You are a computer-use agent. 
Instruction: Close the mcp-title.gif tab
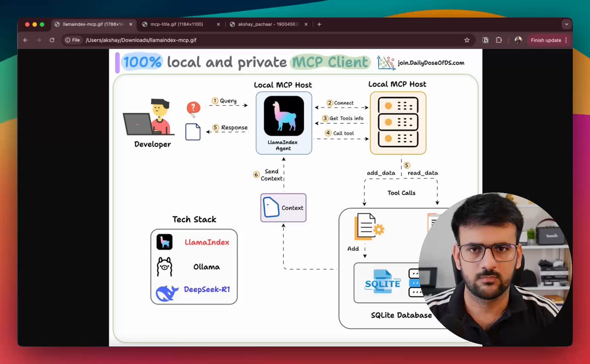click(219, 24)
